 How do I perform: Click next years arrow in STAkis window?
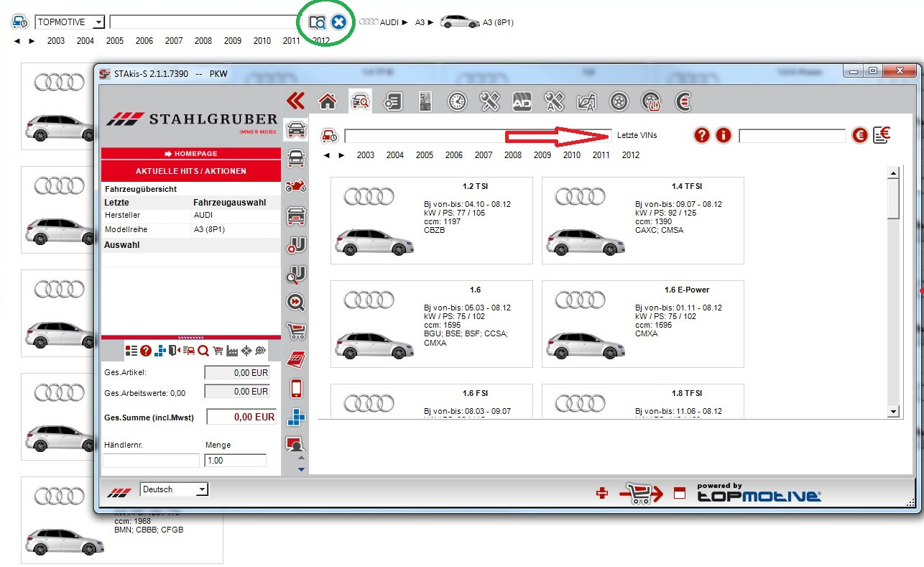click(x=341, y=155)
